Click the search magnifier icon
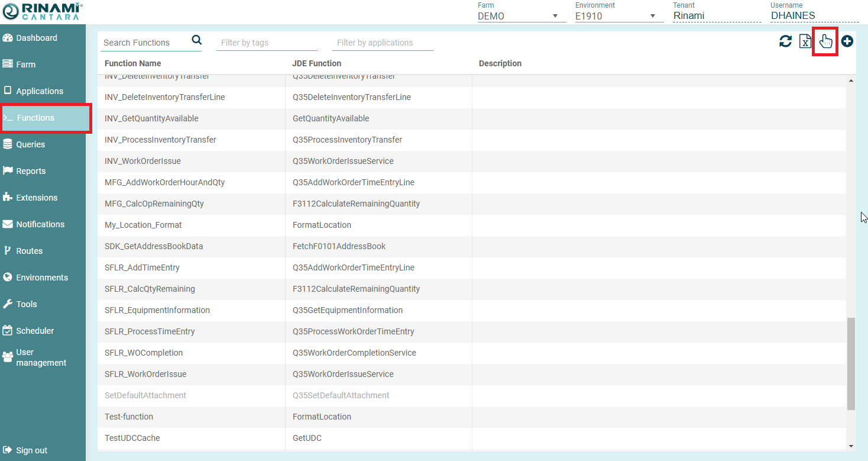This screenshot has height=461, width=868. point(197,40)
